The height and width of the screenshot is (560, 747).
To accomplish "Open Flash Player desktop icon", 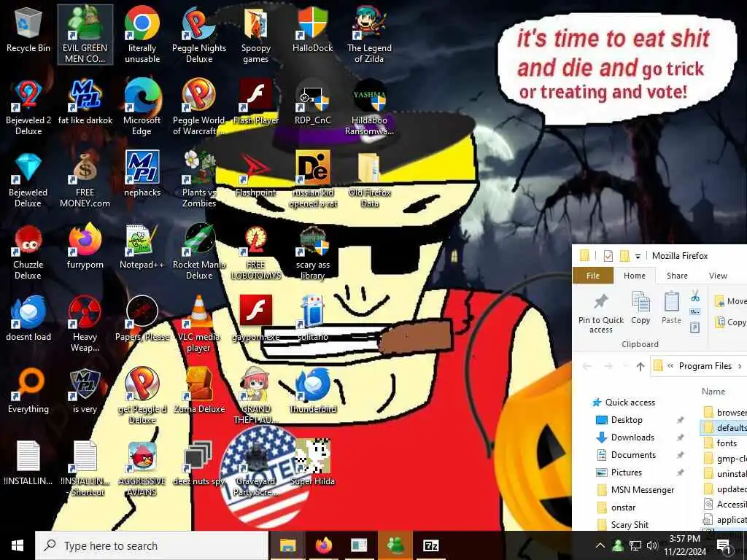I will tap(256, 102).
